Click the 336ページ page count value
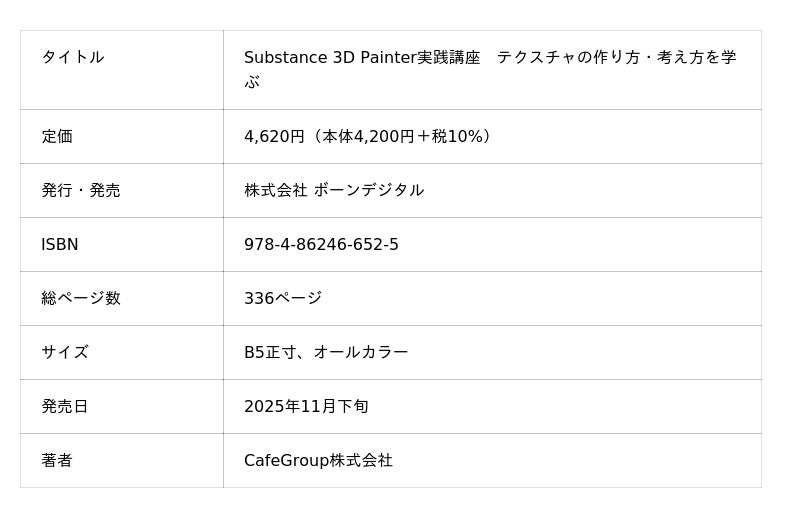Viewport: 800px width, 518px height. (283, 299)
